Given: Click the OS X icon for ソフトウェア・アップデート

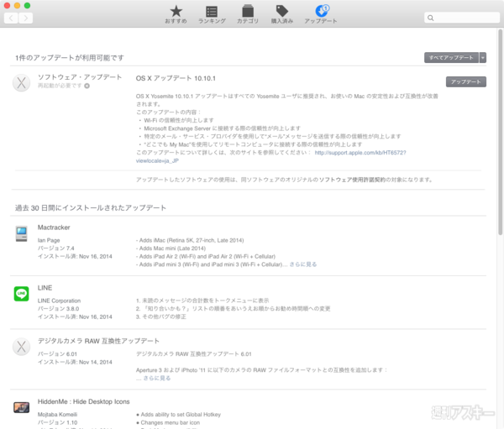Looking at the screenshot, I should coord(22,83).
